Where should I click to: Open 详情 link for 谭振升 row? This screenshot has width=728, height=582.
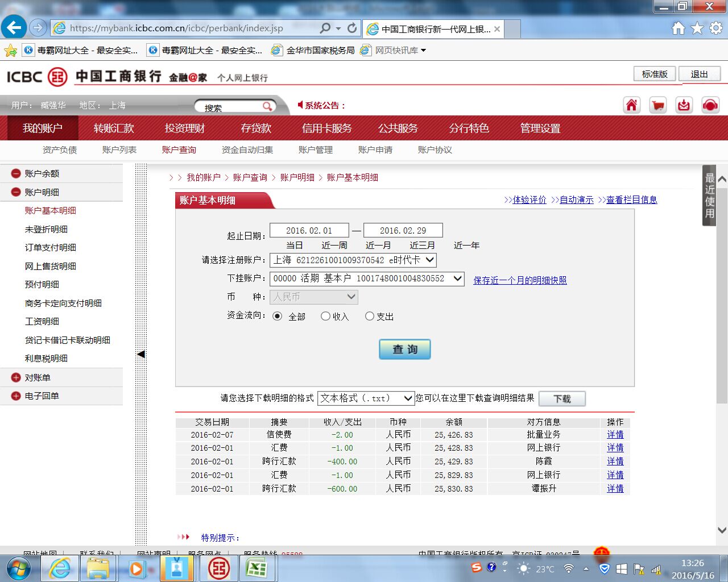click(x=615, y=489)
